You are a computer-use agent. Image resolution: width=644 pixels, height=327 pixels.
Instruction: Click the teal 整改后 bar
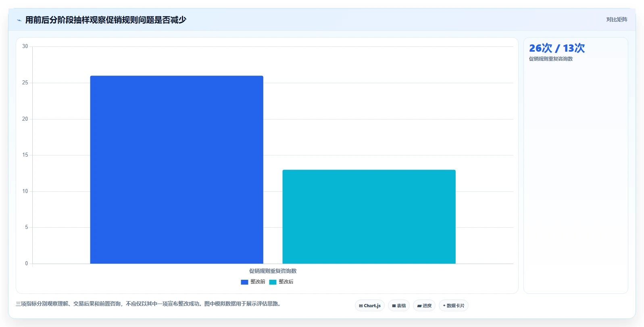(x=369, y=217)
